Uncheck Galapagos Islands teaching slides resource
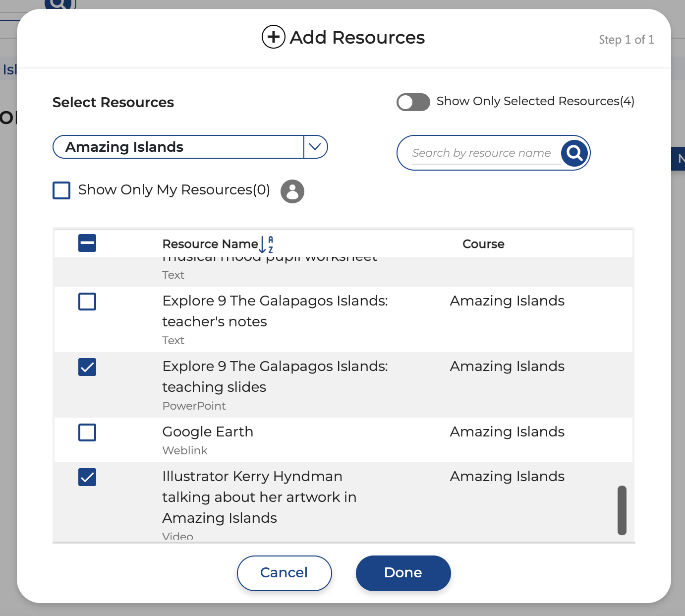The width and height of the screenshot is (685, 616). click(87, 367)
